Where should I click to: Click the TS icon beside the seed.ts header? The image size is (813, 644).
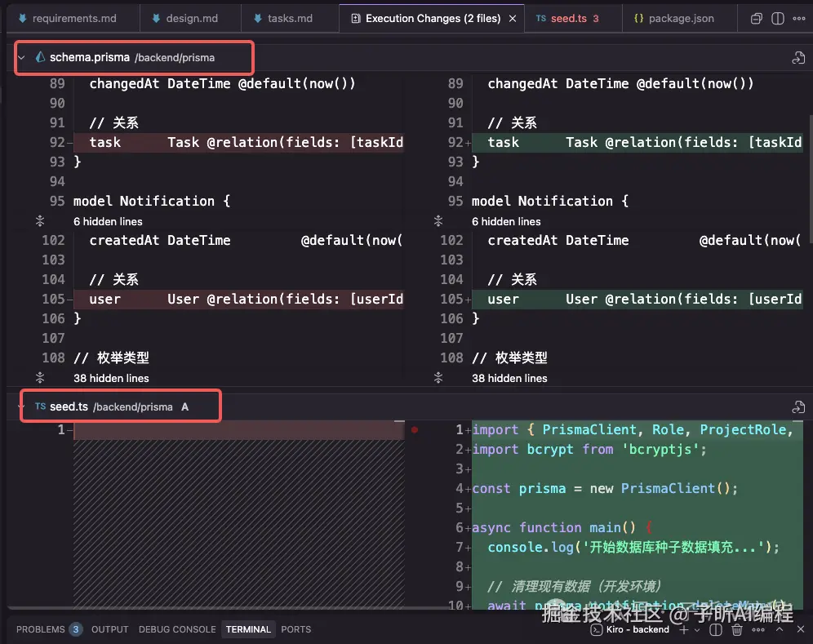tap(41, 406)
